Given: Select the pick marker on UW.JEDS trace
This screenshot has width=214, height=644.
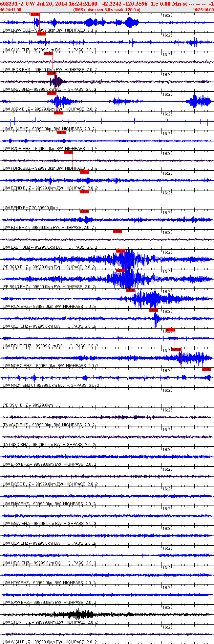Looking at the screenshot, I should click(x=48, y=54).
